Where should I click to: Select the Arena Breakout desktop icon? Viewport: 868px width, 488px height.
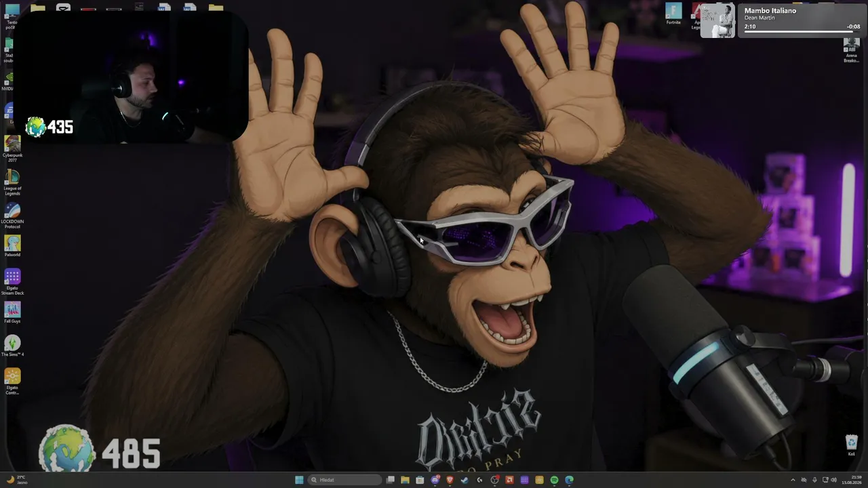(x=851, y=49)
